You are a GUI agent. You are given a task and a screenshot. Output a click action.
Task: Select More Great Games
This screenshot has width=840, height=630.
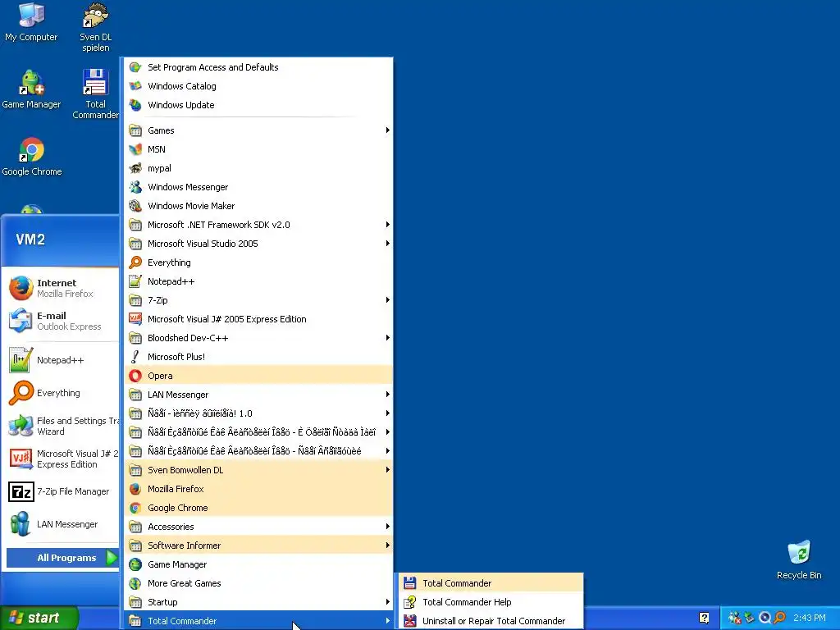[258, 583]
